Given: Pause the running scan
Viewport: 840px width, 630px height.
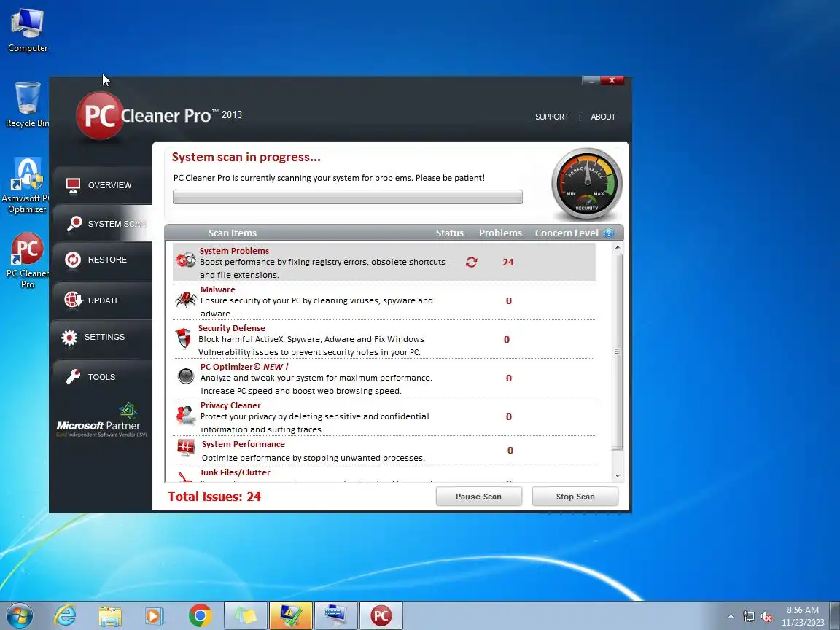Looking at the screenshot, I should (478, 497).
